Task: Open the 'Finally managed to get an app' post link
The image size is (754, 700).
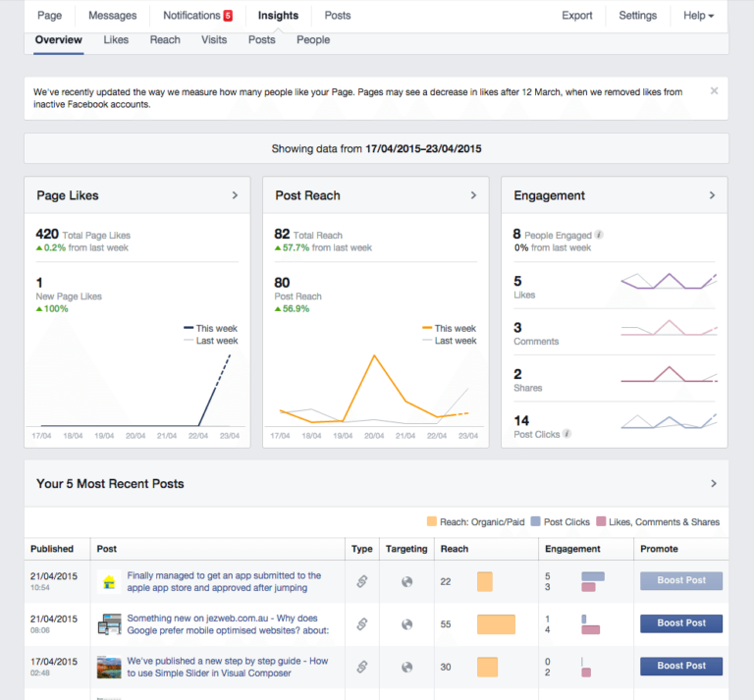Action: click(x=224, y=582)
